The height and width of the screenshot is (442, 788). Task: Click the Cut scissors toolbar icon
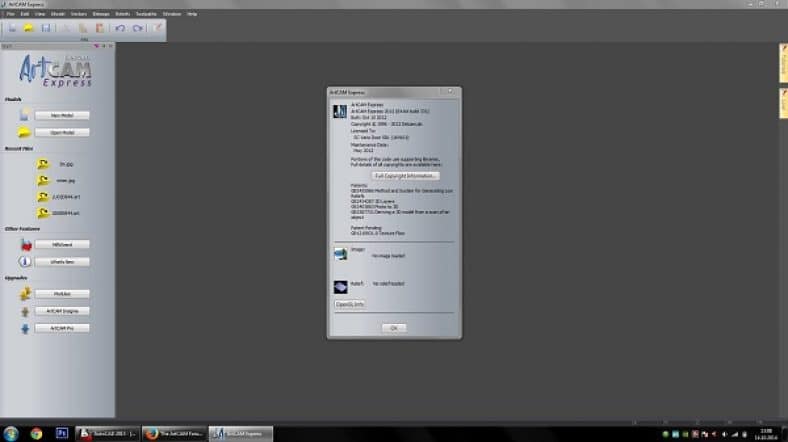[x=66, y=28]
